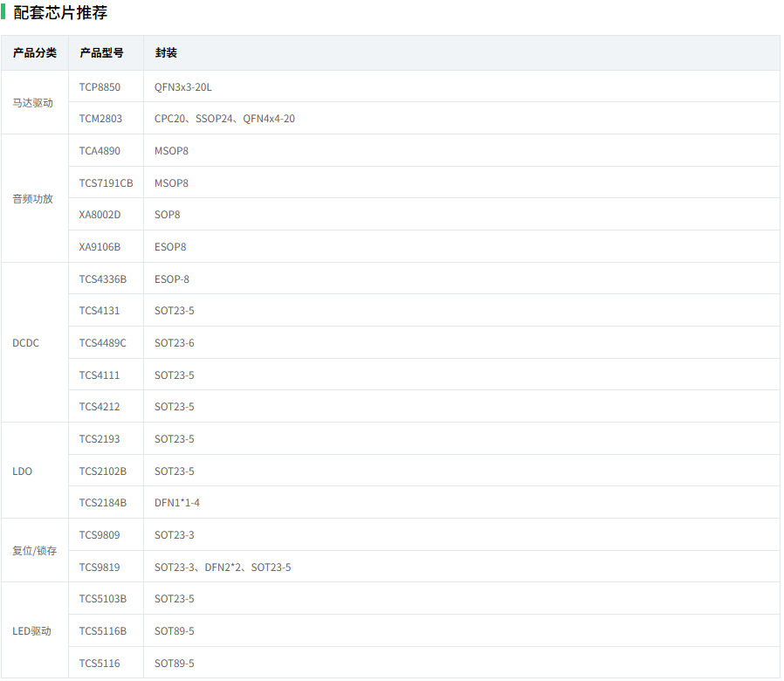Select the XA9106B product model

(x=100, y=247)
